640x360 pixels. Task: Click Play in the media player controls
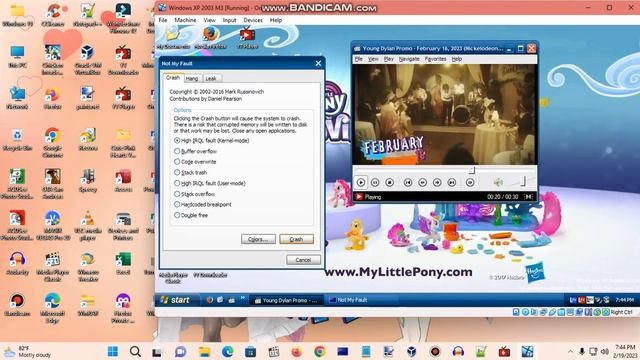coord(361,182)
